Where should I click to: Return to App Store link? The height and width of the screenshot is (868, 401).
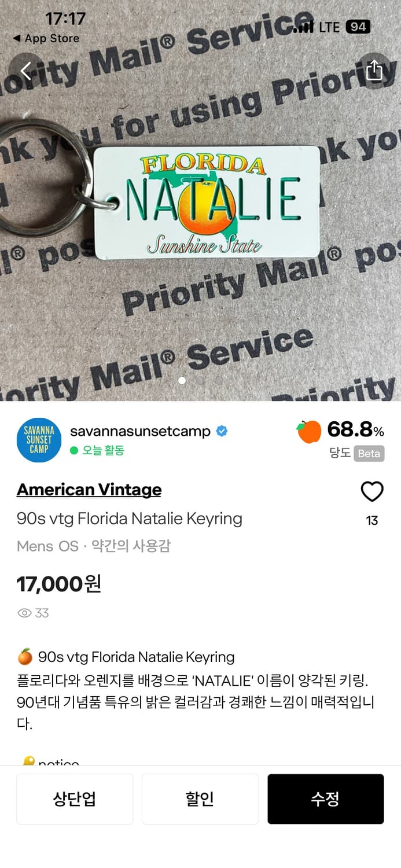(46, 38)
